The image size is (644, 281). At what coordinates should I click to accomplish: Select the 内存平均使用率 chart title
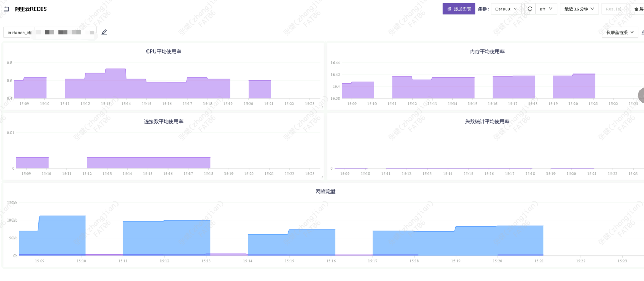(x=487, y=51)
